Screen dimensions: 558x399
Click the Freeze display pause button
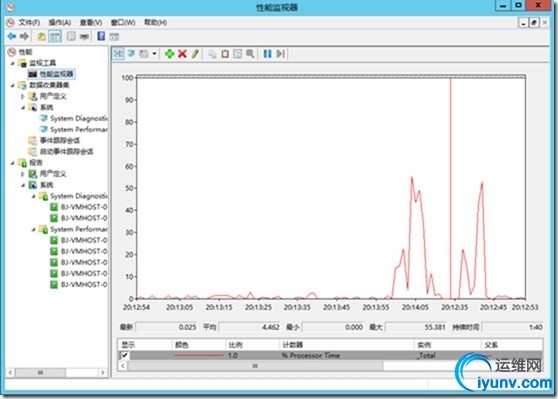pos(267,54)
